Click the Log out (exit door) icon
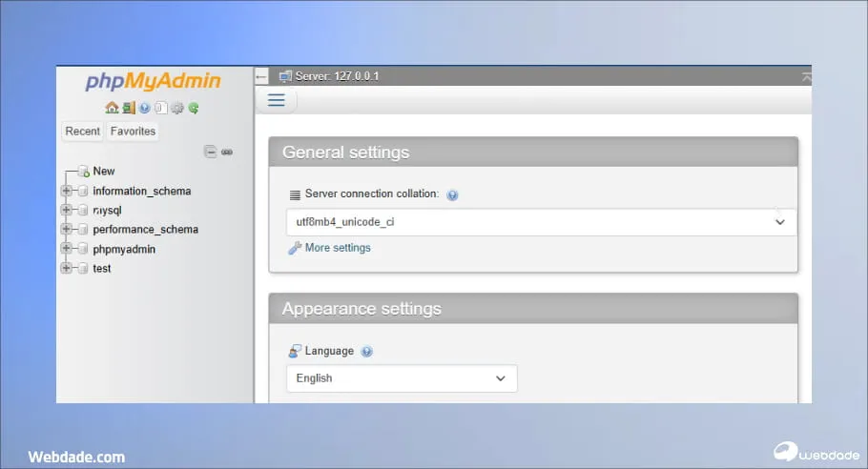Screen dimensions: 868x469 [x=128, y=108]
